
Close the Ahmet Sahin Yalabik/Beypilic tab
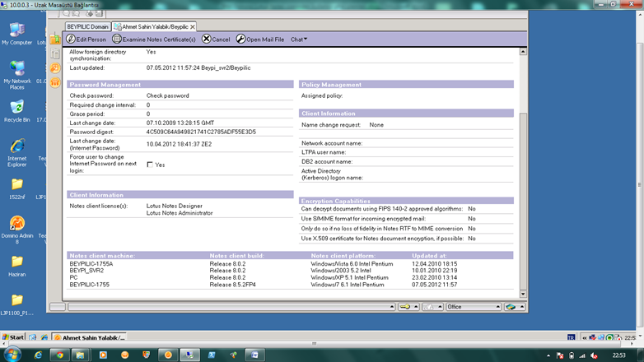[x=193, y=26]
